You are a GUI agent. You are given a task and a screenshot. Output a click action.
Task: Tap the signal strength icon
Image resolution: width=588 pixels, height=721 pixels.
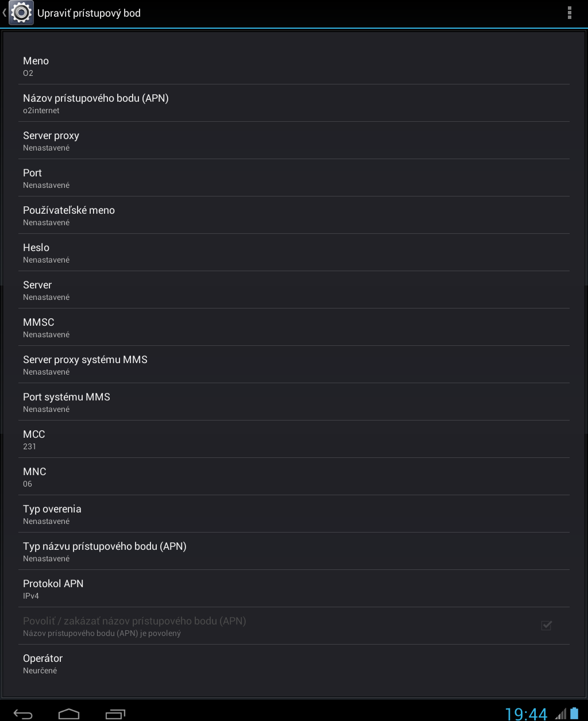(560, 714)
